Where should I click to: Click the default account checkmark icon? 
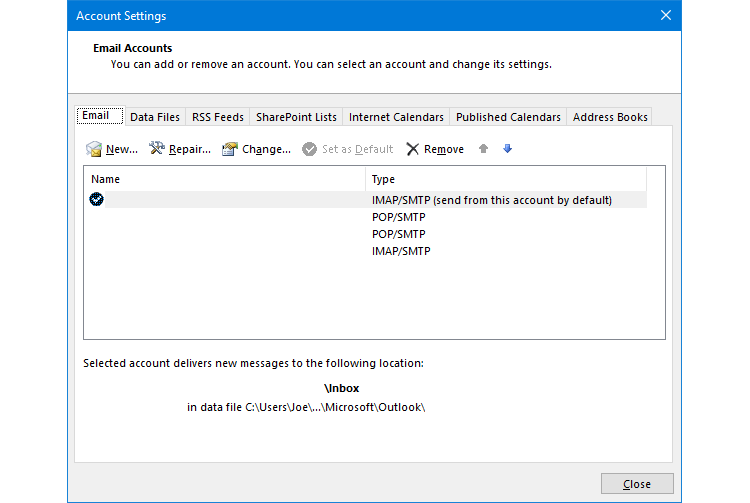click(96, 200)
